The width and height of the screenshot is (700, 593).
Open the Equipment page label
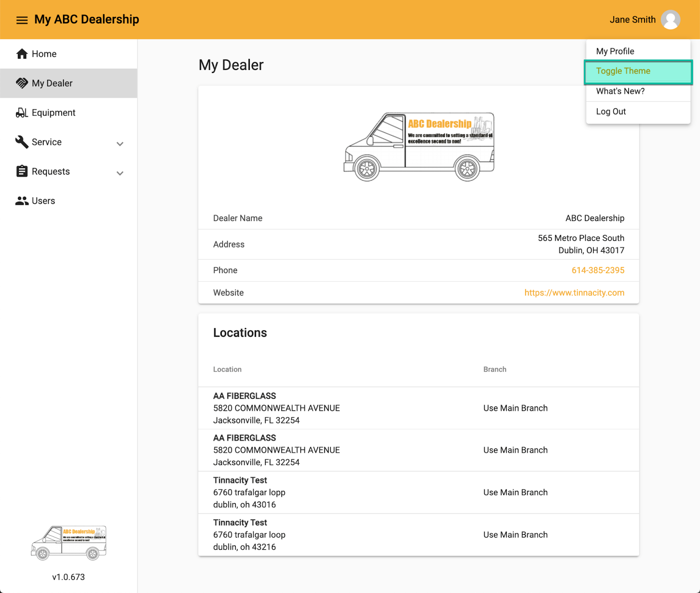pyautogui.click(x=53, y=113)
